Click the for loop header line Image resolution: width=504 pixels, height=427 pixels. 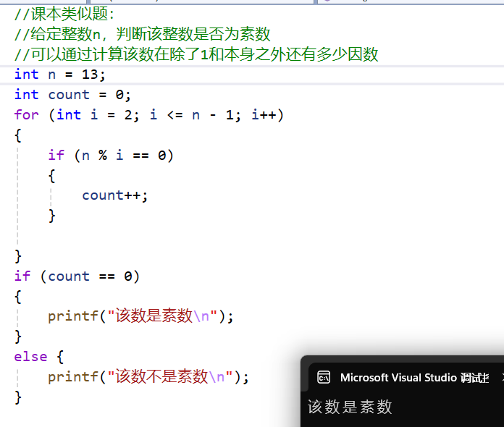pyautogui.click(x=149, y=115)
